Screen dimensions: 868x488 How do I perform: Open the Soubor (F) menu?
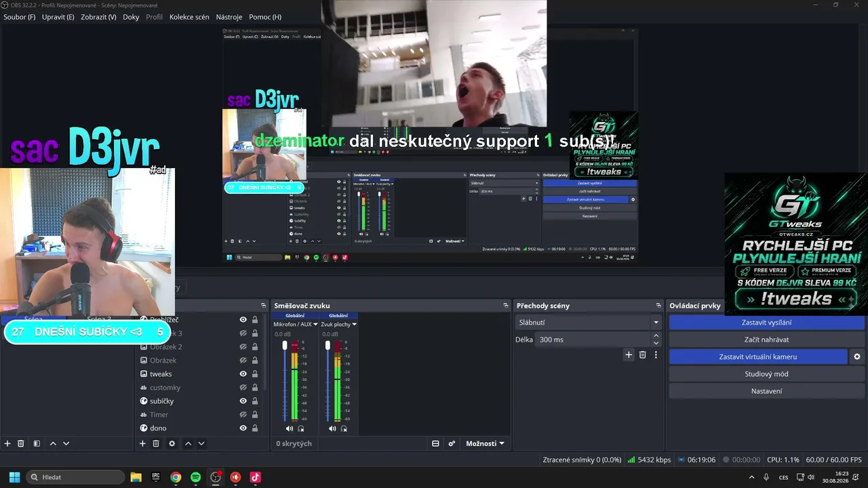[20, 17]
